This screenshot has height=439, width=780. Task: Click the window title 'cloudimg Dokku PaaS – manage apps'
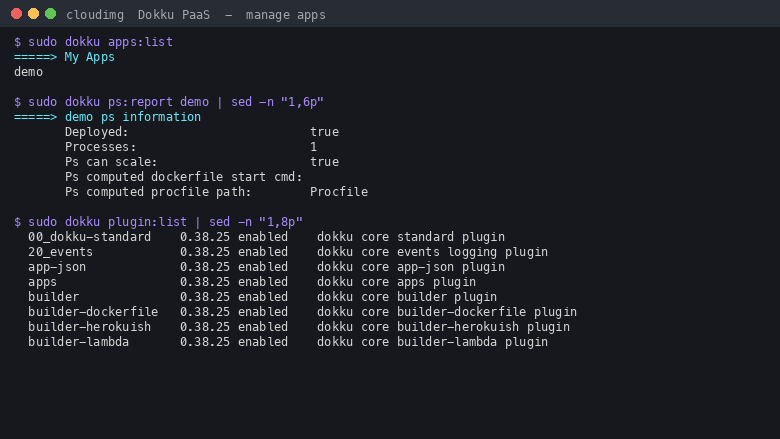[195, 15]
